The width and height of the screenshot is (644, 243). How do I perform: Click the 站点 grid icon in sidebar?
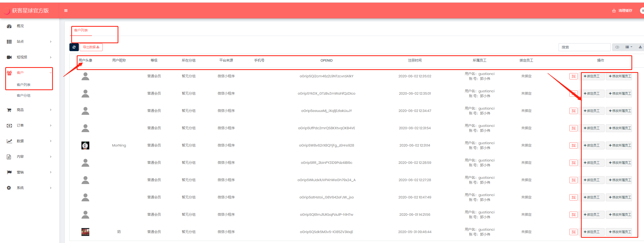pyautogui.click(x=9, y=42)
